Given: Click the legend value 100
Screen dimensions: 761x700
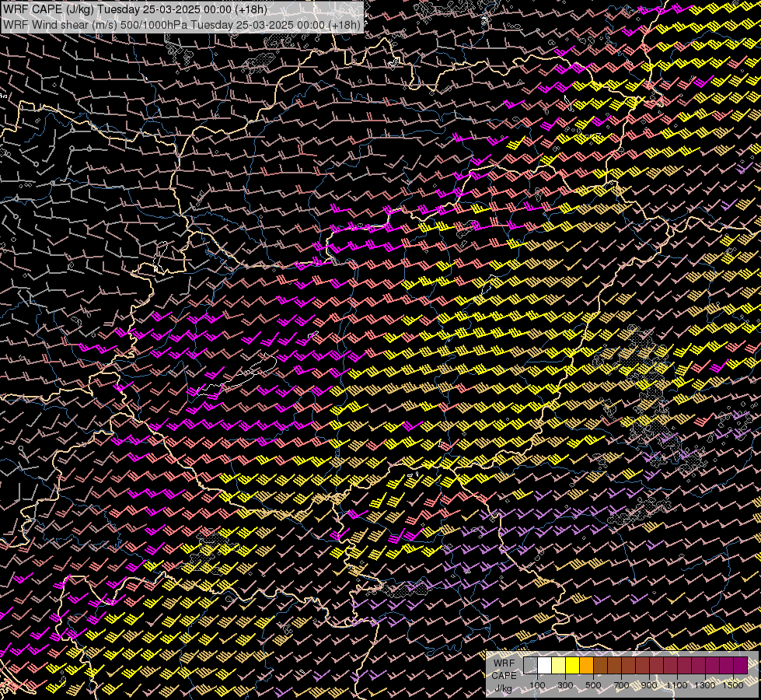Looking at the screenshot, I should (537, 685).
